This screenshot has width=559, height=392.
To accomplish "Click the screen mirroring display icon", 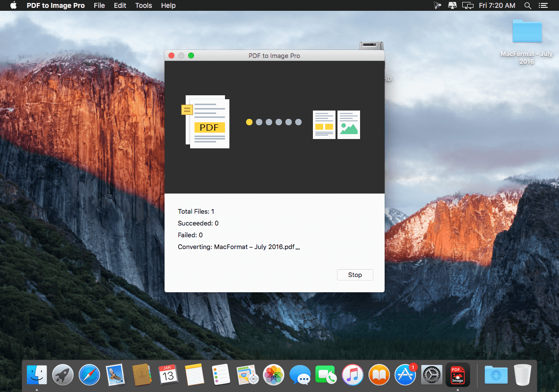I will point(467,5).
